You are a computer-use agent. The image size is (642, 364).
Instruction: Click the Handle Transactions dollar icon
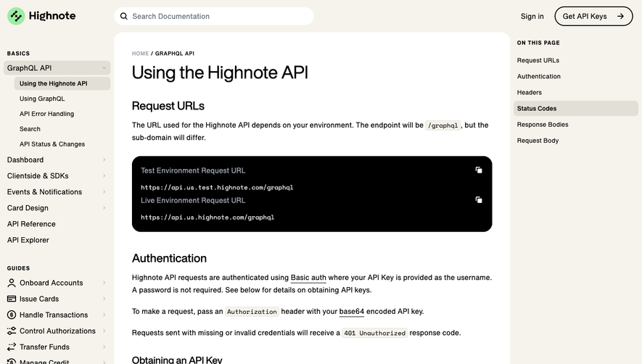pos(12,315)
